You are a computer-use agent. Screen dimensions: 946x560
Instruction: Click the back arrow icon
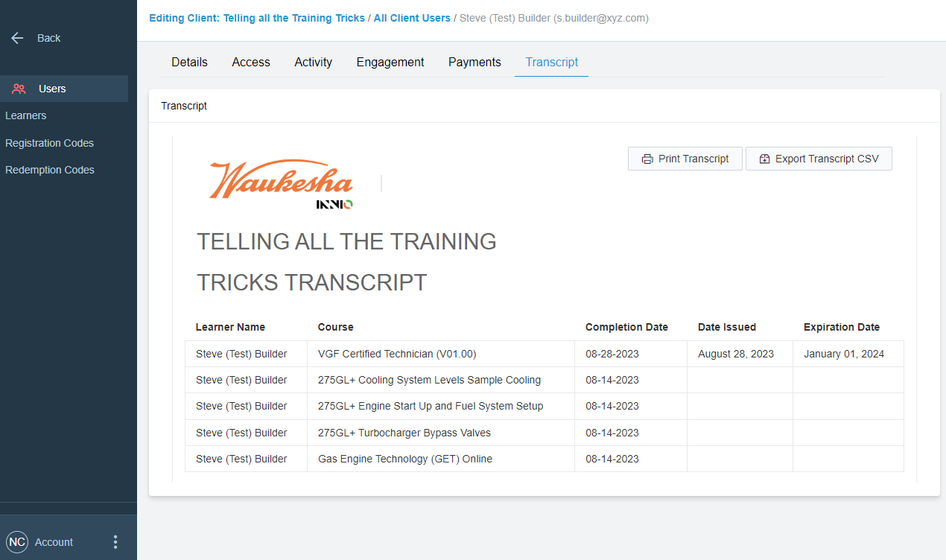pyautogui.click(x=18, y=38)
